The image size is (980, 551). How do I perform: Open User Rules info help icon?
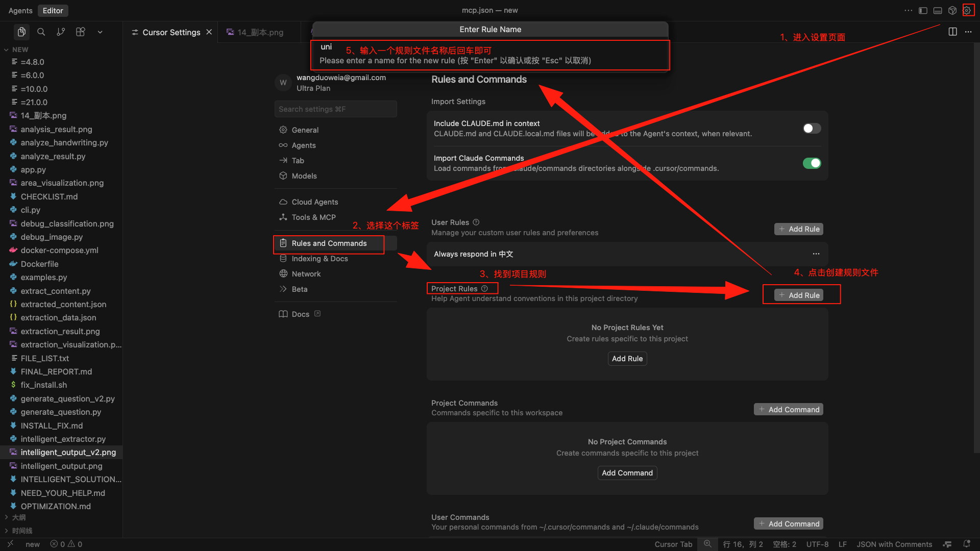tap(476, 222)
